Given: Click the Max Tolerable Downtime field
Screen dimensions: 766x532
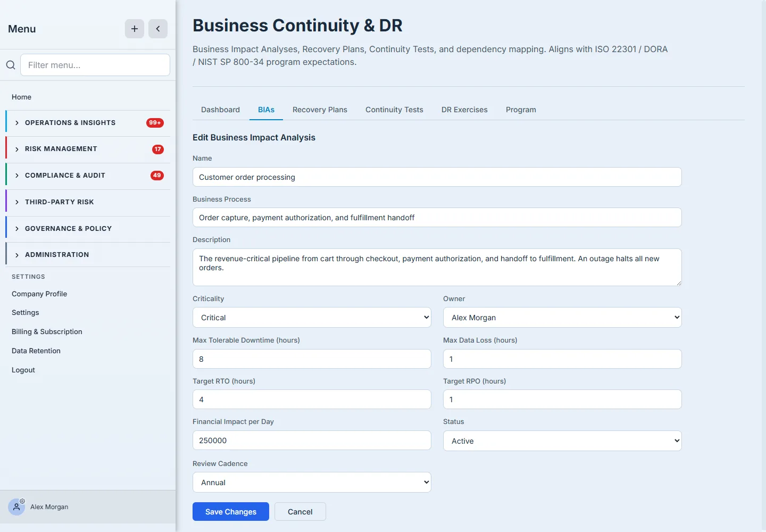Looking at the screenshot, I should tap(312, 359).
